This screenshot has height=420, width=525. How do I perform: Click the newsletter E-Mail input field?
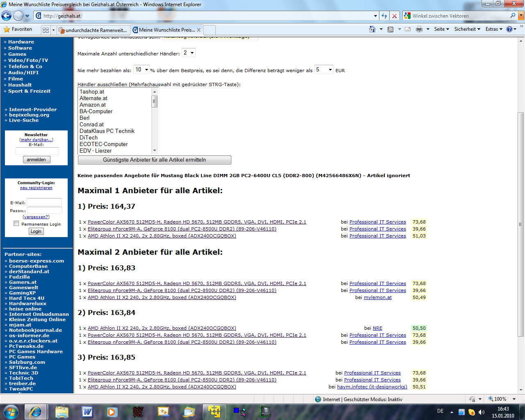pyautogui.click(x=37, y=151)
